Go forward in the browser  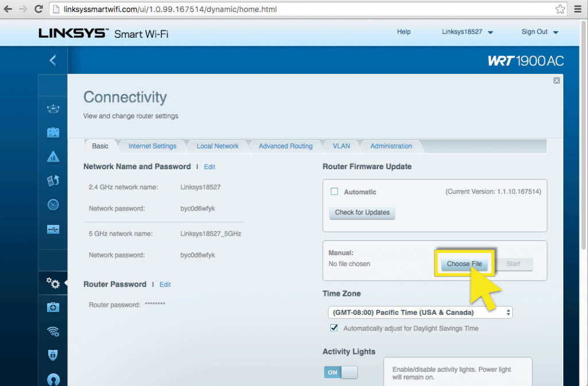tap(23, 9)
